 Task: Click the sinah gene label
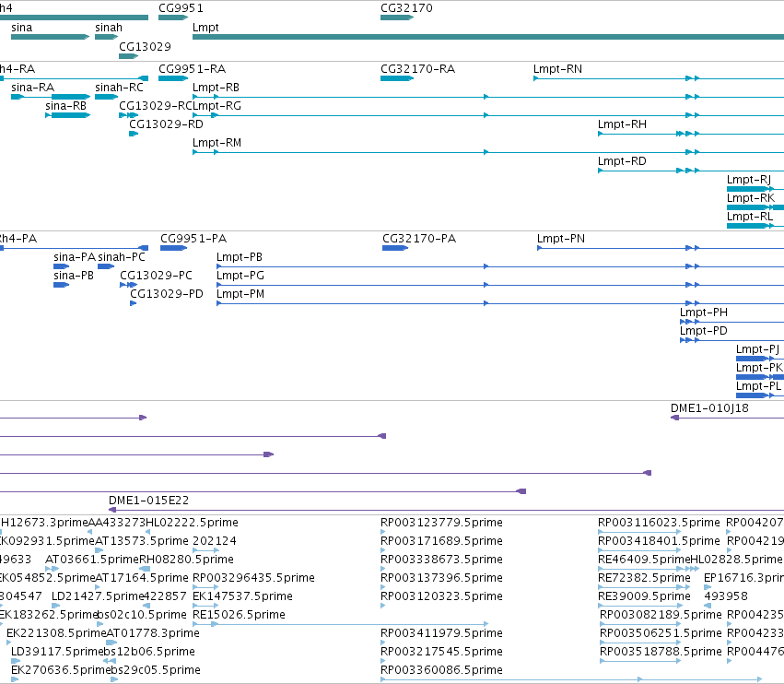(x=109, y=28)
